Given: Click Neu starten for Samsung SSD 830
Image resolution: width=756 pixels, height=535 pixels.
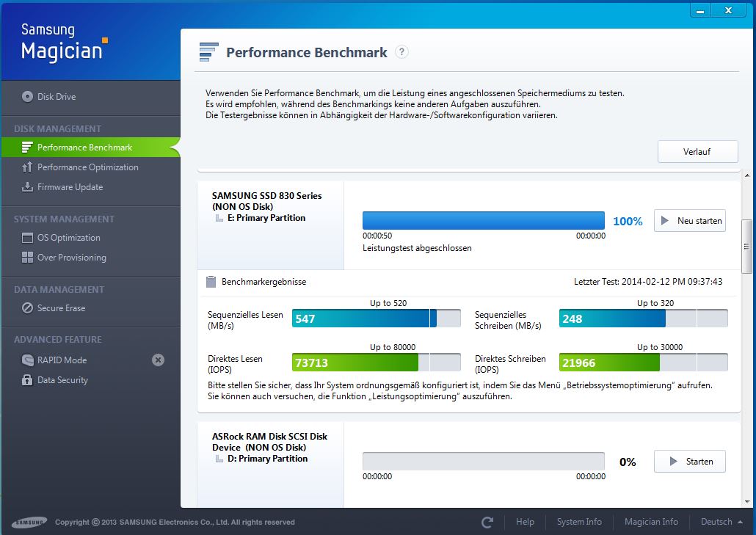Looking at the screenshot, I should [x=690, y=221].
